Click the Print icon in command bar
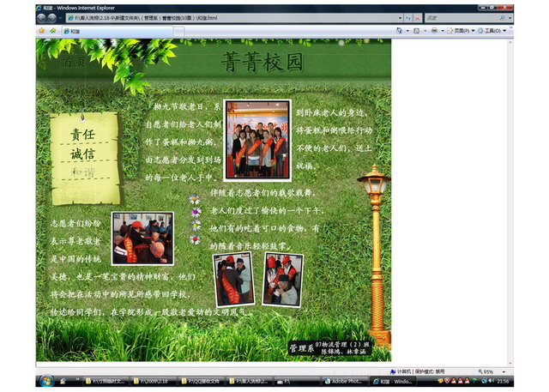This screenshot has width=549, height=392. 435,30
